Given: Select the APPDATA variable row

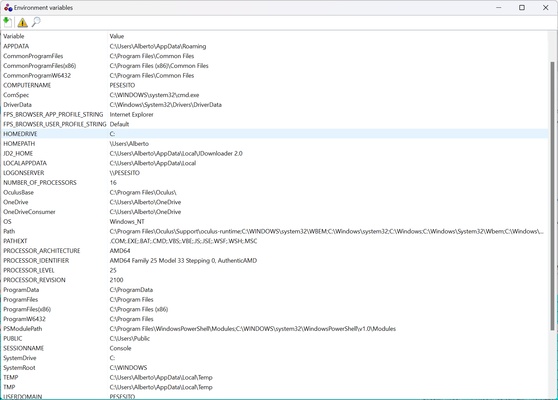Looking at the screenshot, I should click(275, 46).
